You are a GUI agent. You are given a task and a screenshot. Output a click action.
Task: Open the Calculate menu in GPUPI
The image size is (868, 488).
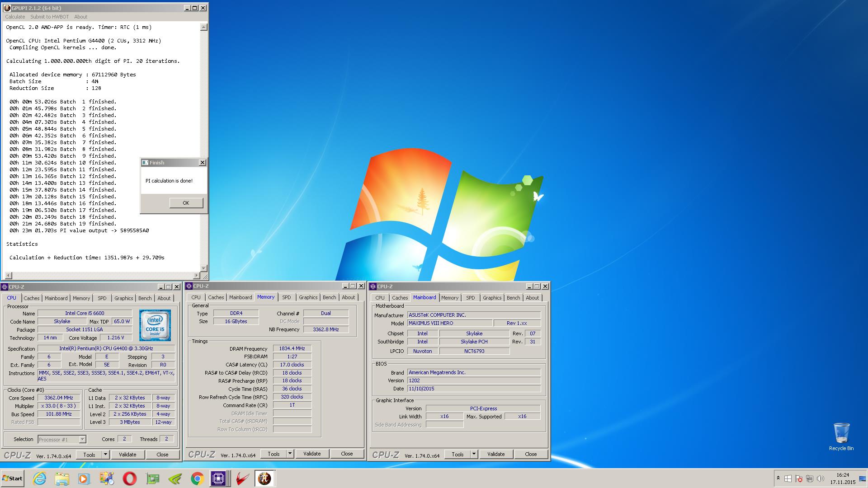[15, 17]
